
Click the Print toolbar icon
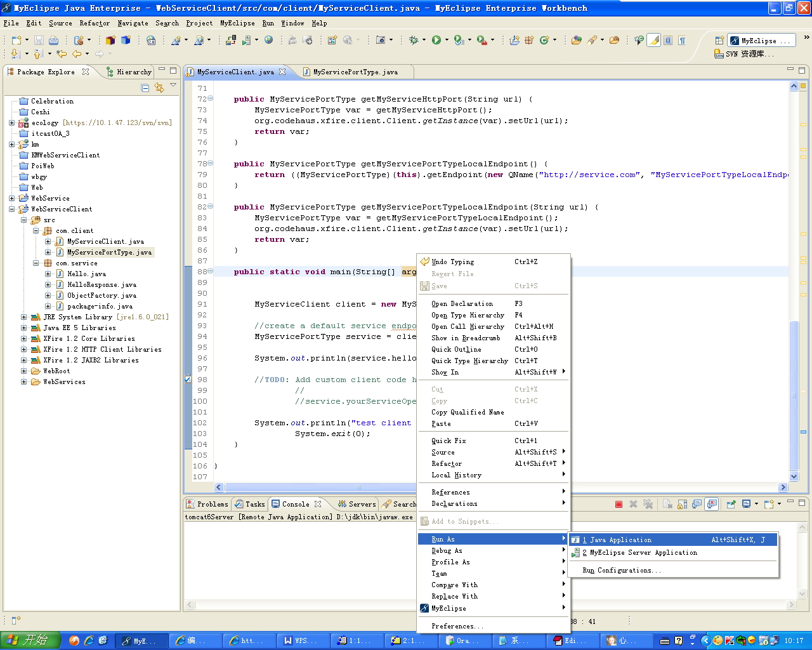click(x=53, y=40)
